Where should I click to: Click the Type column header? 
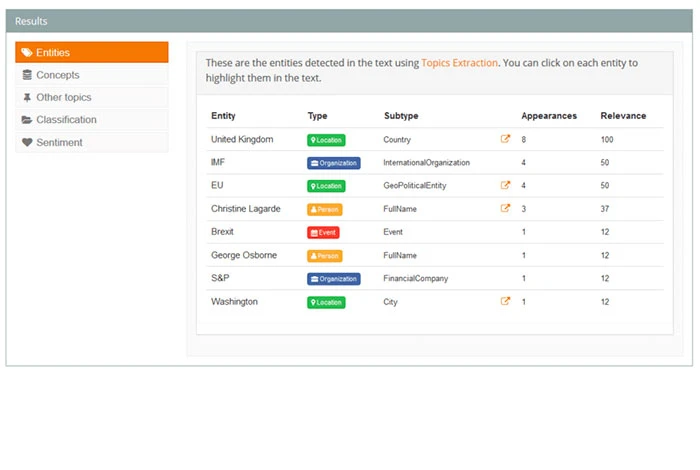[x=317, y=116]
